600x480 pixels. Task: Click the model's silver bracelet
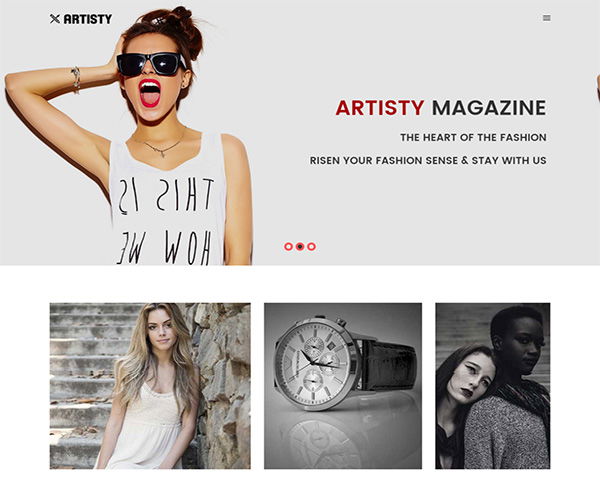pos(76,80)
